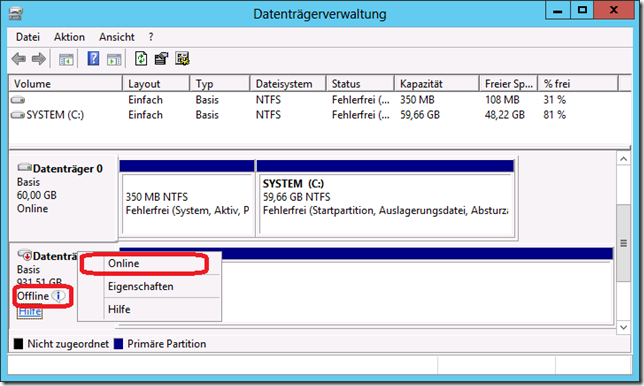The width and height of the screenshot is (644, 386).
Task: Open the properties toolbar icon
Action: click(x=161, y=59)
